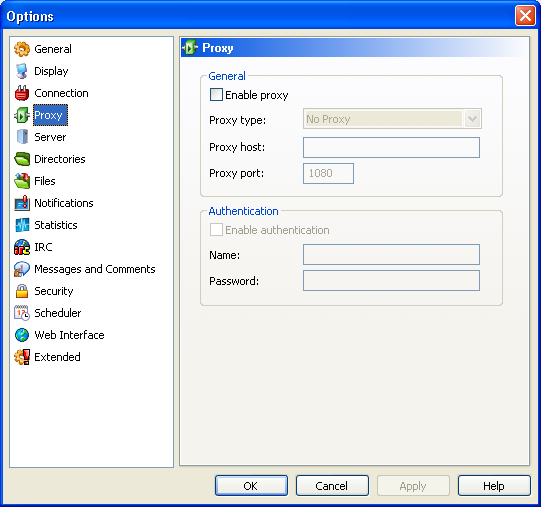Screen dimensions: 541x507
Task: Click the Directories folder icon
Action: coord(22,159)
